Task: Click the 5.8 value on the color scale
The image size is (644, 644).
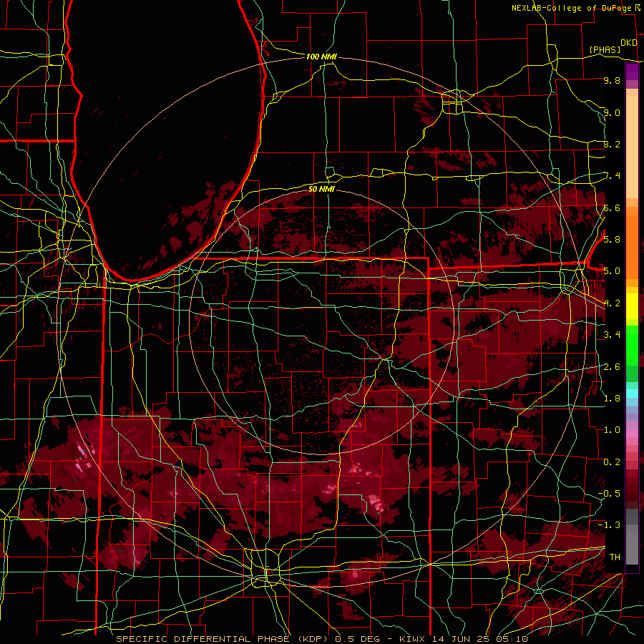Action: [x=612, y=239]
